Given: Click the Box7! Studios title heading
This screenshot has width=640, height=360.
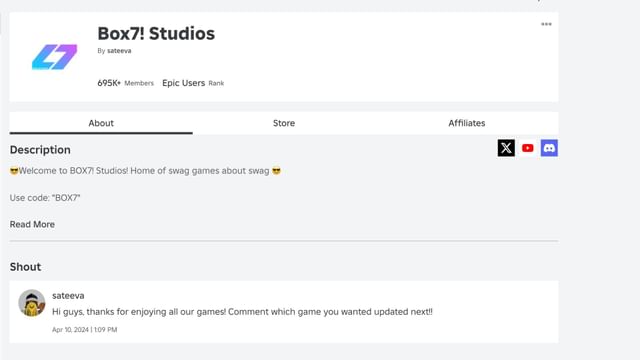Looking at the screenshot, I should click(156, 33).
